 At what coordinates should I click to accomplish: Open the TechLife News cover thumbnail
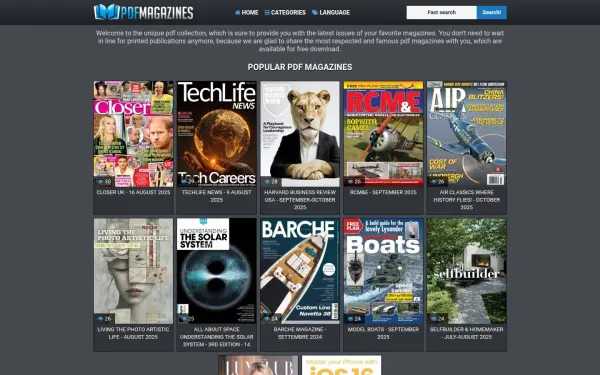pos(217,134)
